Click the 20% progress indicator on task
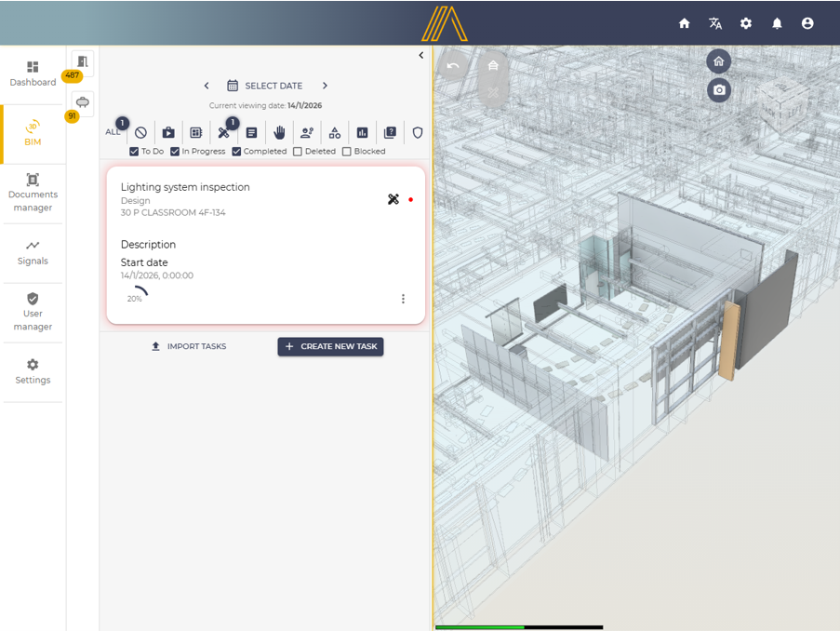Image resolution: width=840 pixels, height=631 pixels. coord(136,296)
